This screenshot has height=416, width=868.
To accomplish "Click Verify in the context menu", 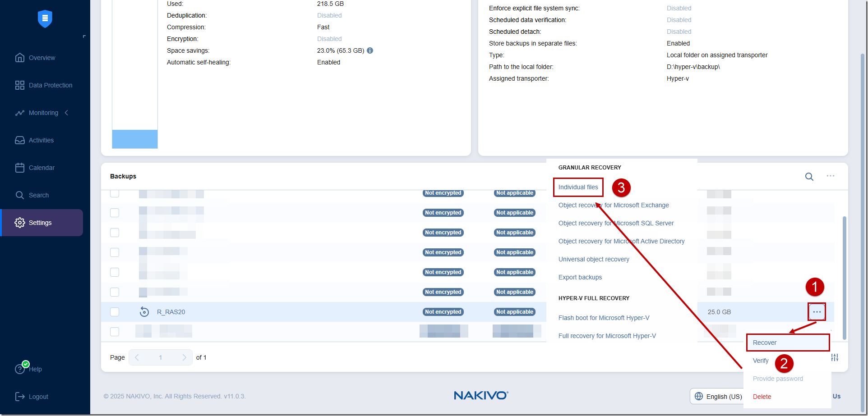I will (x=761, y=361).
